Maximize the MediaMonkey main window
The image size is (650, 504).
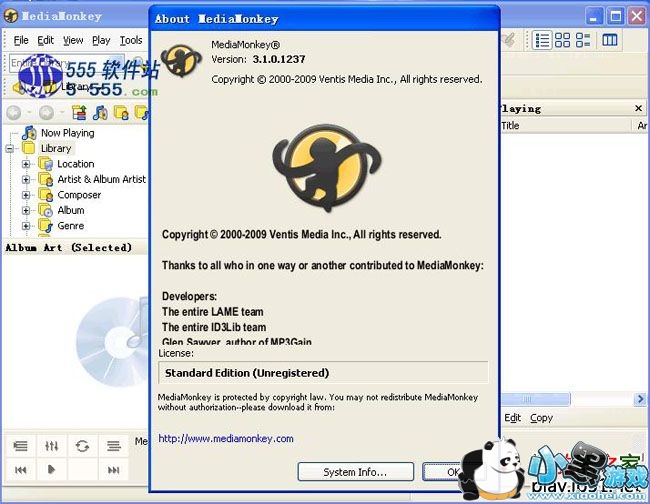(616, 17)
